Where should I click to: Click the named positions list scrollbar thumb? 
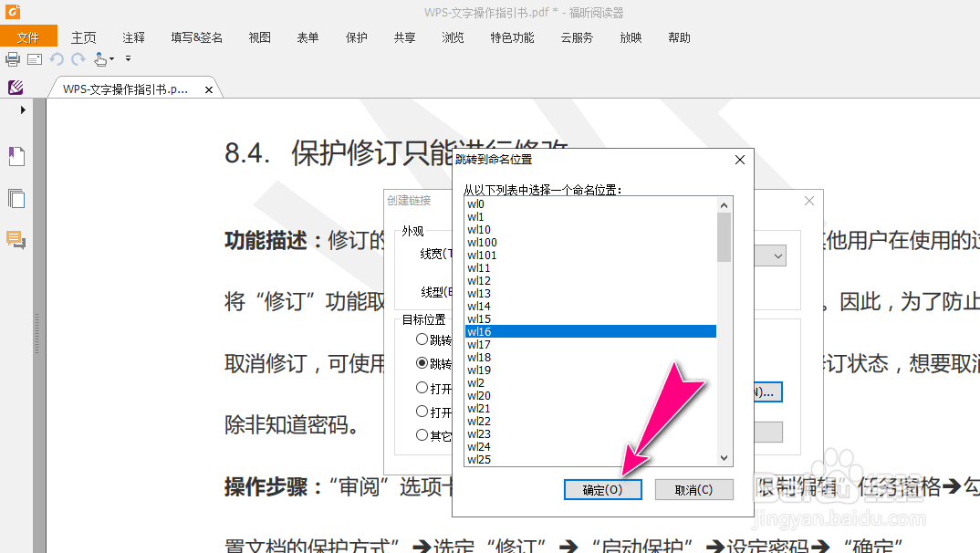coord(724,237)
